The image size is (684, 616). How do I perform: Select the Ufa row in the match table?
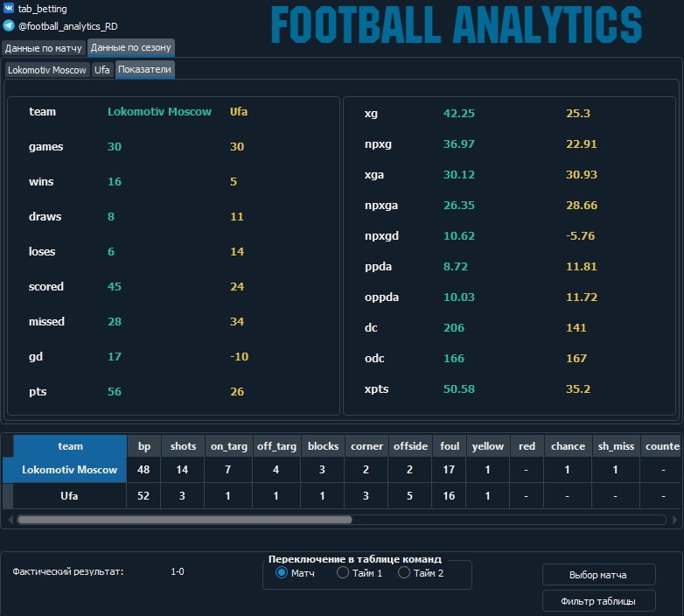click(x=70, y=495)
